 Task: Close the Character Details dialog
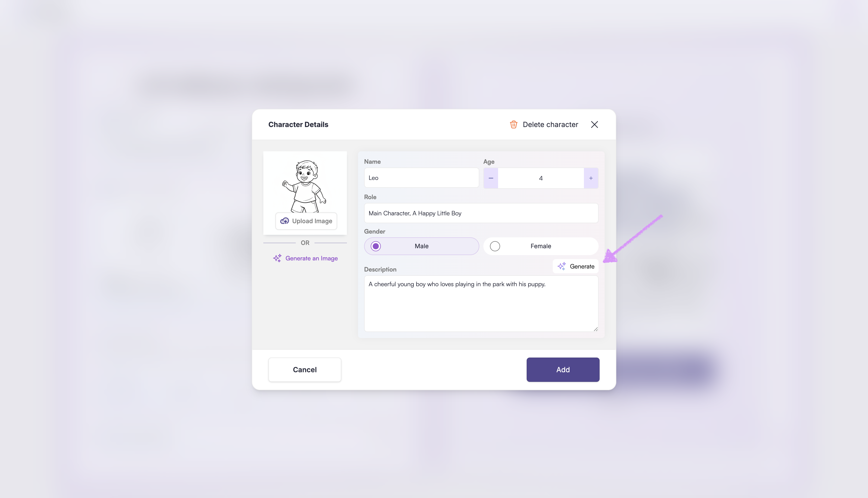point(594,124)
